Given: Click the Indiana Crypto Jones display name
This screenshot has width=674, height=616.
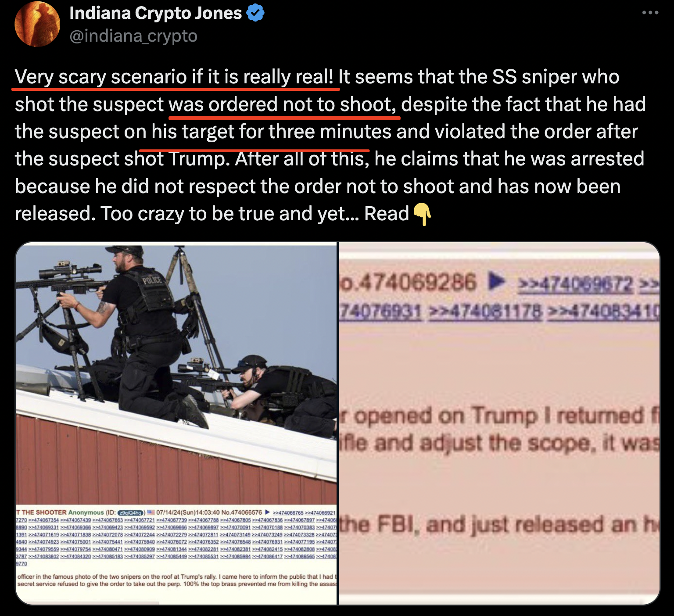Looking at the screenshot, I should click(x=156, y=13).
